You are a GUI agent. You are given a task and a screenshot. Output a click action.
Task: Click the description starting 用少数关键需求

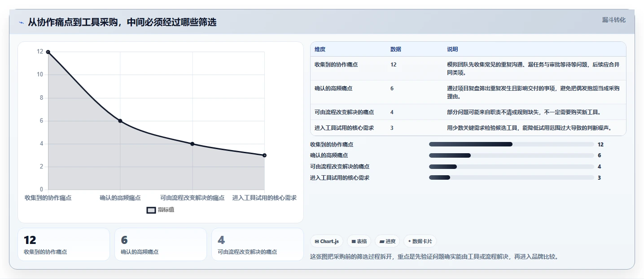pos(530,128)
